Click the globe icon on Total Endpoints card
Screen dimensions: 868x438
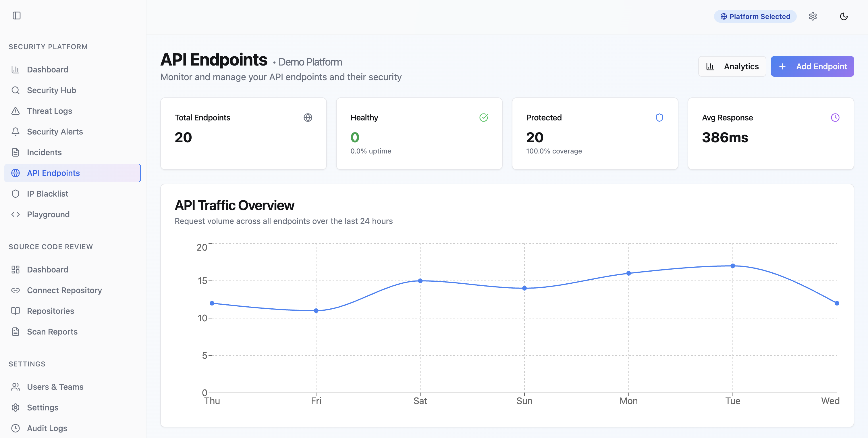click(308, 117)
